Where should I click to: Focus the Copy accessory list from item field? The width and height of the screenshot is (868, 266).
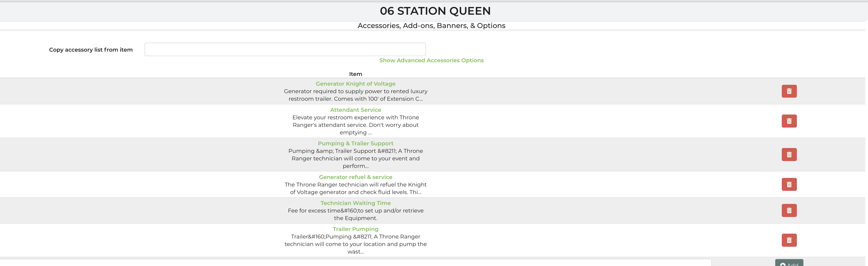pyautogui.click(x=285, y=49)
